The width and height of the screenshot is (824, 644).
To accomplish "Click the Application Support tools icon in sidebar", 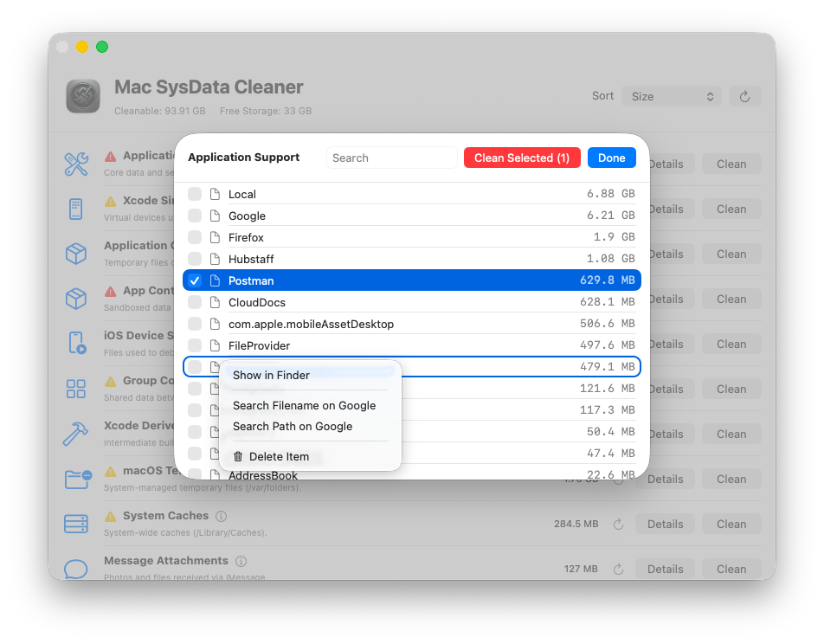I will 76,164.
